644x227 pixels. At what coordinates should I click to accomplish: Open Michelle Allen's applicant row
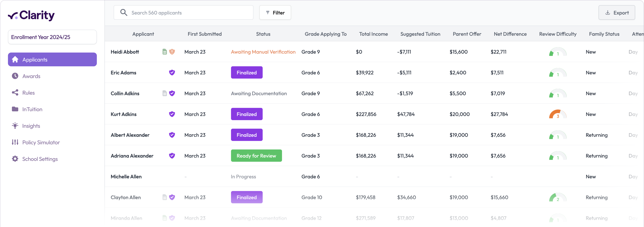click(x=126, y=177)
